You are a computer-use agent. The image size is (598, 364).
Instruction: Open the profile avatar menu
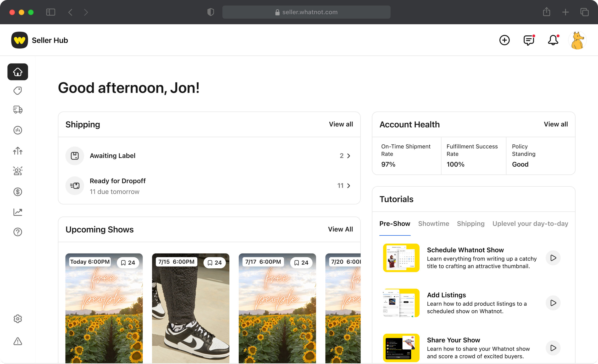click(x=577, y=40)
